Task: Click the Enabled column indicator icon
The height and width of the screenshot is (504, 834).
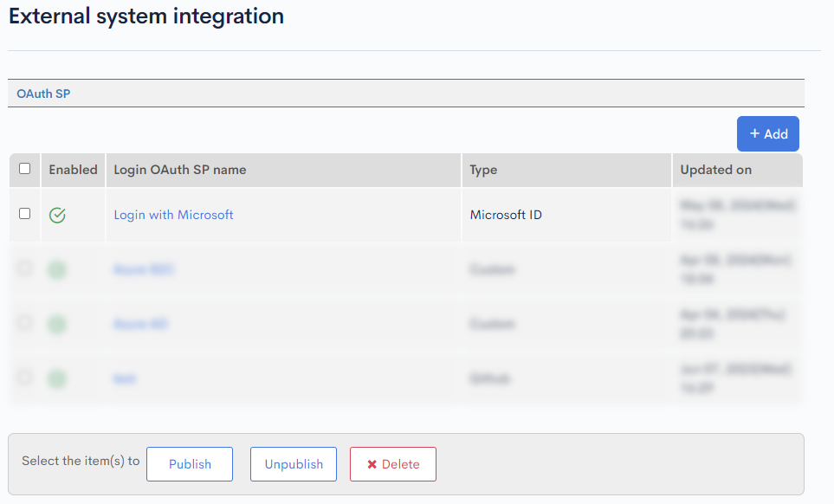Action: 73,170
